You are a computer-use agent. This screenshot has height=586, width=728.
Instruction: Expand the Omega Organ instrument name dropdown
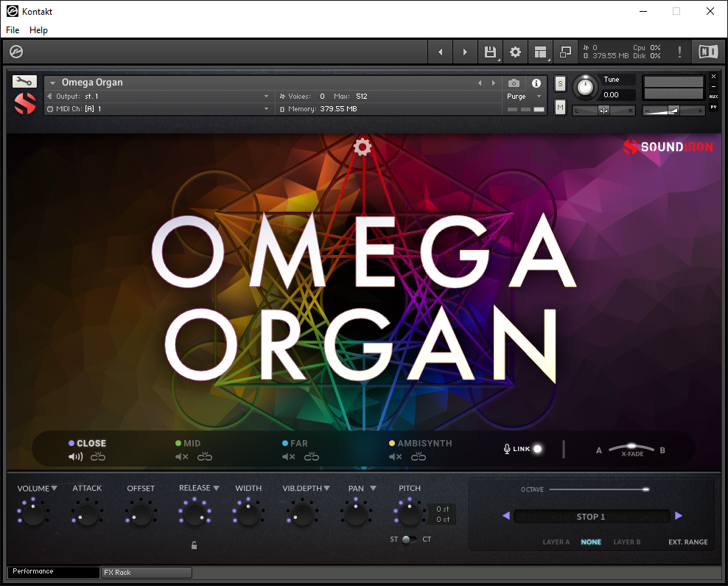click(x=53, y=83)
